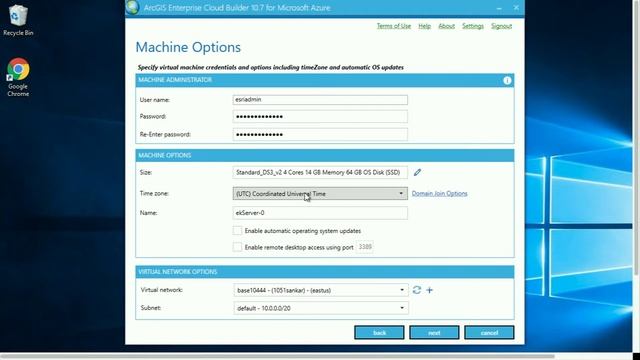Open the Time zone dropdown
640x360 pixels.
(320, 193)
